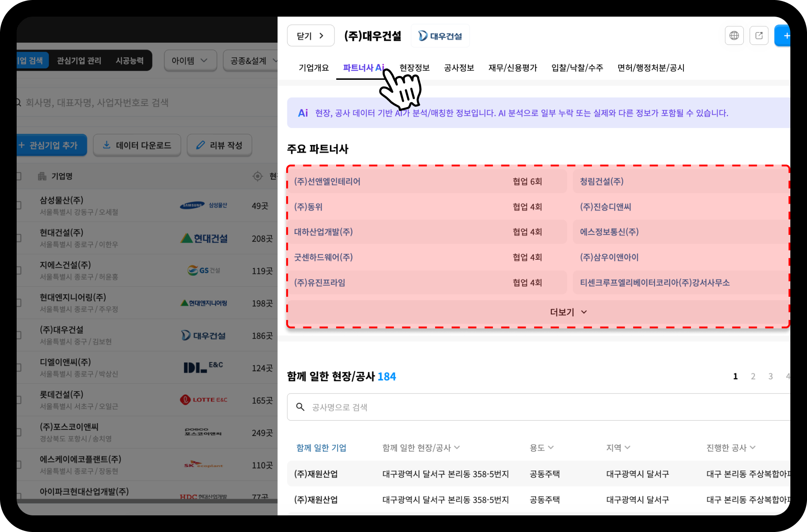Click the 현대엔지니어링 logo
The height and width of the screenshot is (532, 807).
(x=204, y=303)
